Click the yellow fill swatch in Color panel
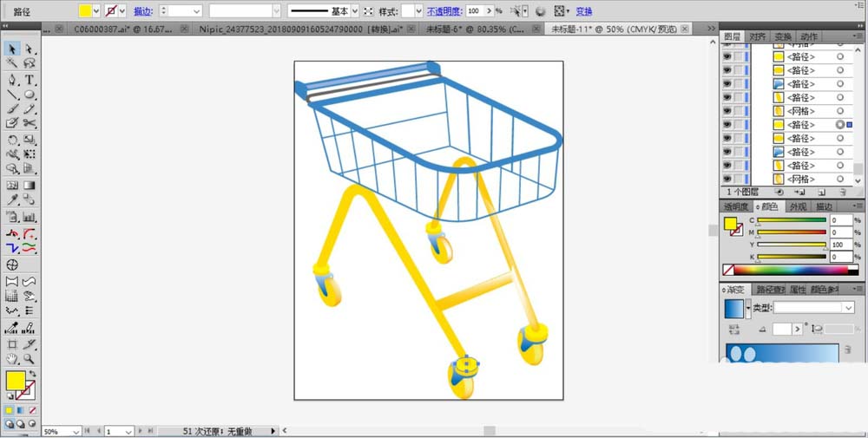This screenshot has height=438, width=868. coord(731,225)
